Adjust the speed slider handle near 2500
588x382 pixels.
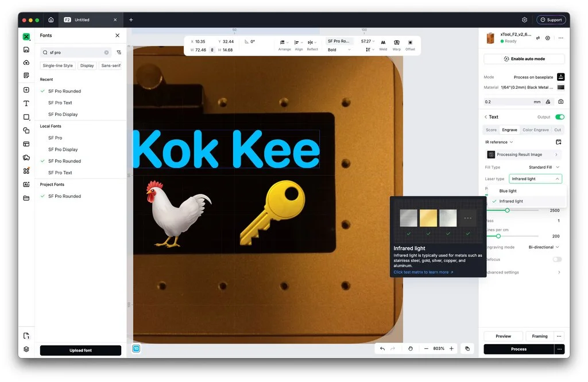507,211
